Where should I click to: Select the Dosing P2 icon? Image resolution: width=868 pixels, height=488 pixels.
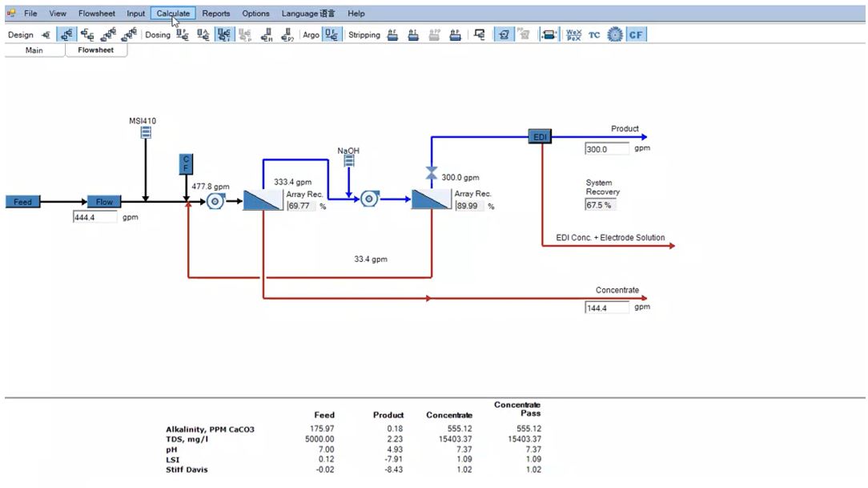[x=287, y=35]
